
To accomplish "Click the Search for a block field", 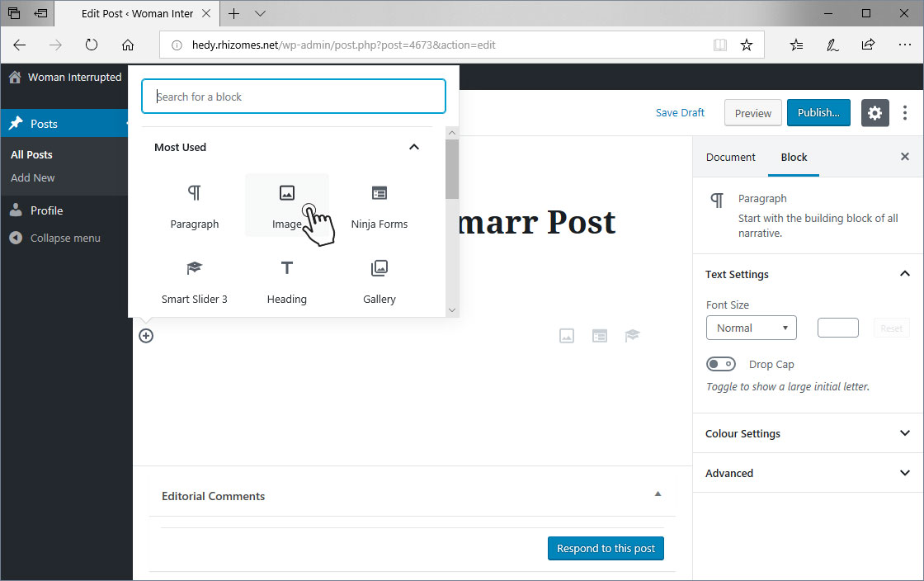I will click(294, 96).
